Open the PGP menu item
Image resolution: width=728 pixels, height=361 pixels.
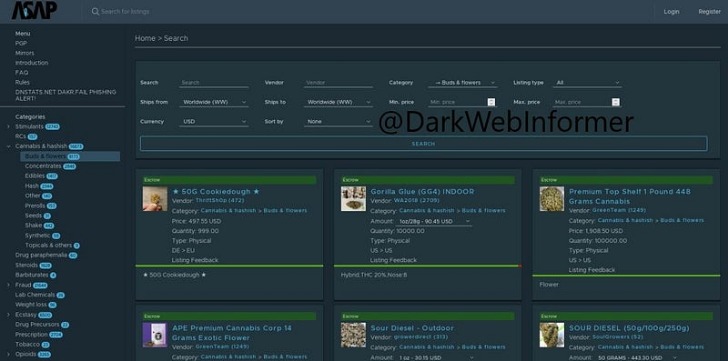(x=21, y=43)
